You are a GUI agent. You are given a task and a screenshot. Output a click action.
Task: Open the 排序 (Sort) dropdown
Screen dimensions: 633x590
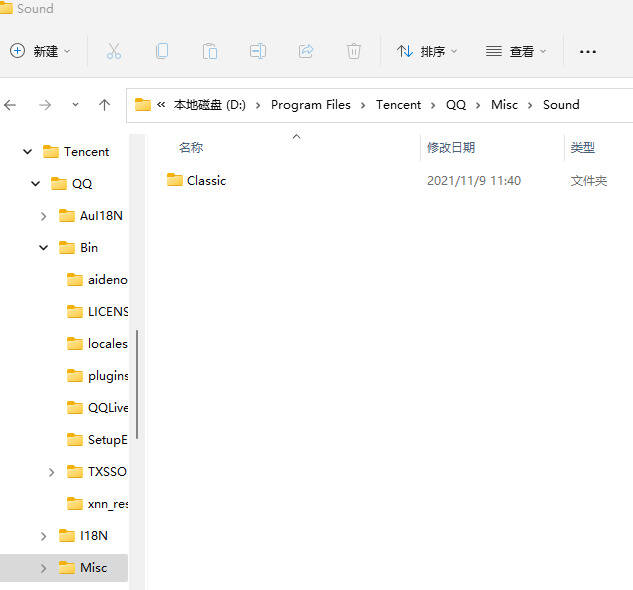tap(427, 51)
